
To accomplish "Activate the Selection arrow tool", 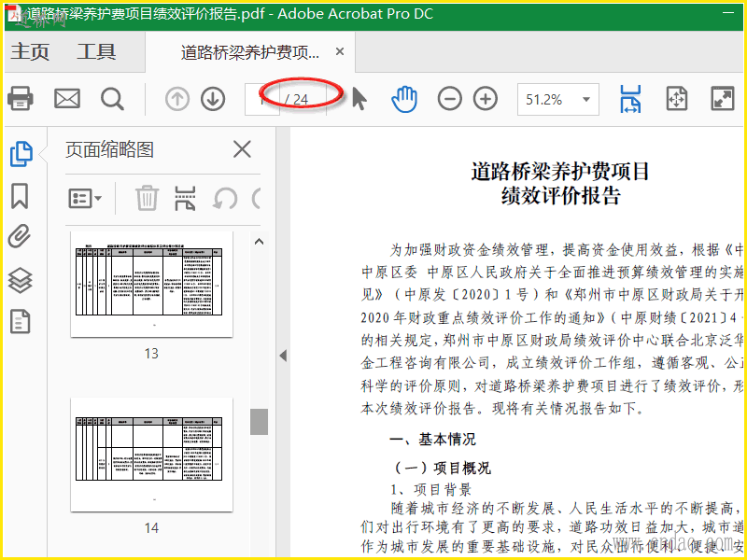I will [x=359, y=99].
